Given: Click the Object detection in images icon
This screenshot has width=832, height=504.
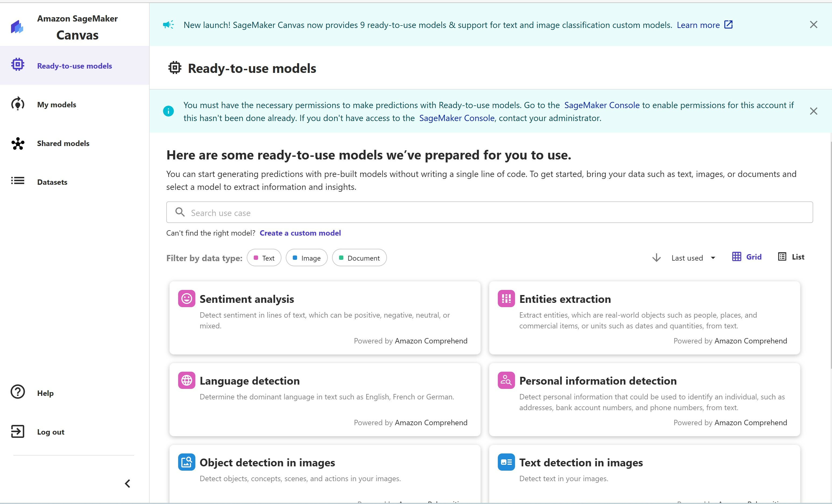Looking at the screenshot, I should pos(186,462).
